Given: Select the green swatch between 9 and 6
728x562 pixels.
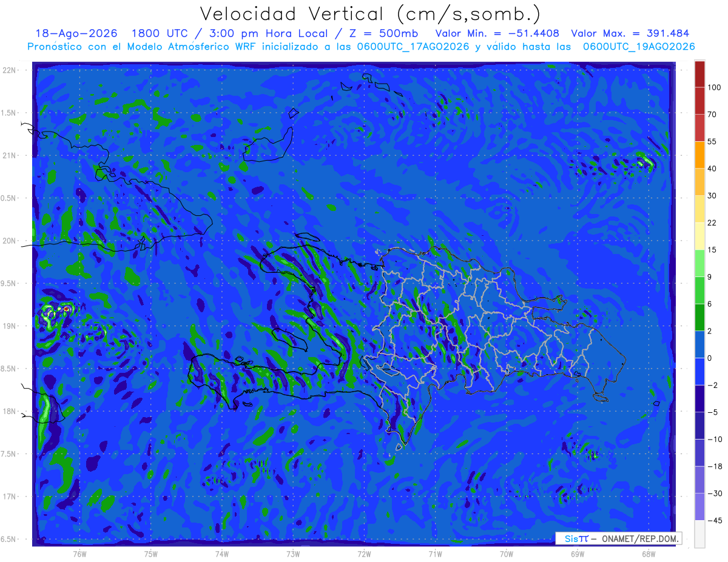Looking at the screenshot, I should pyautogui.click(x=699, y=290).
